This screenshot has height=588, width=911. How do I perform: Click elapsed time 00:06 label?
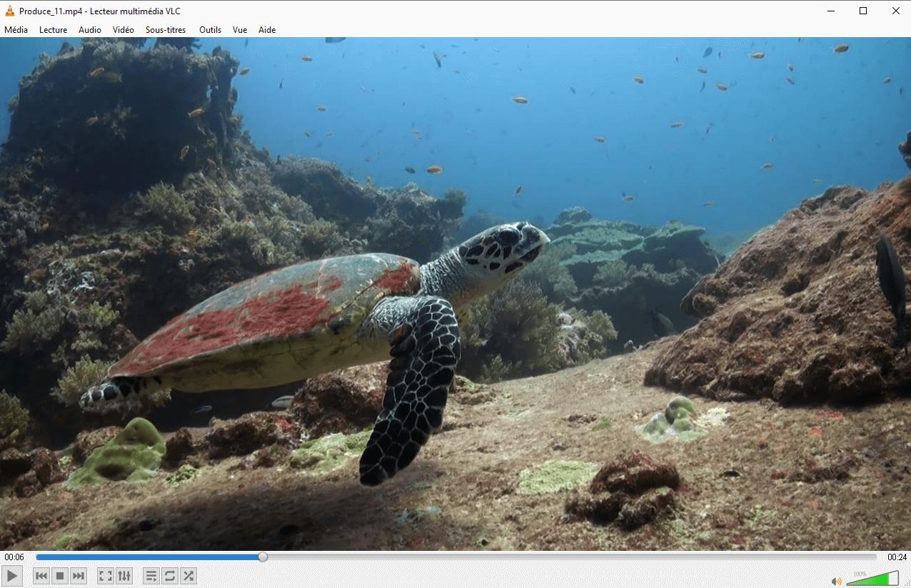click(14, 557)
